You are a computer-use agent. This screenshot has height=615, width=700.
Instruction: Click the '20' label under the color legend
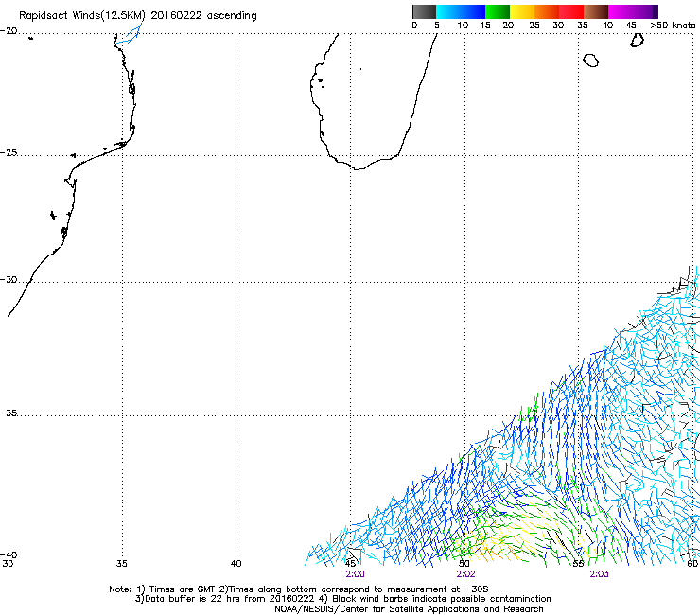click(x=508, y=26)
